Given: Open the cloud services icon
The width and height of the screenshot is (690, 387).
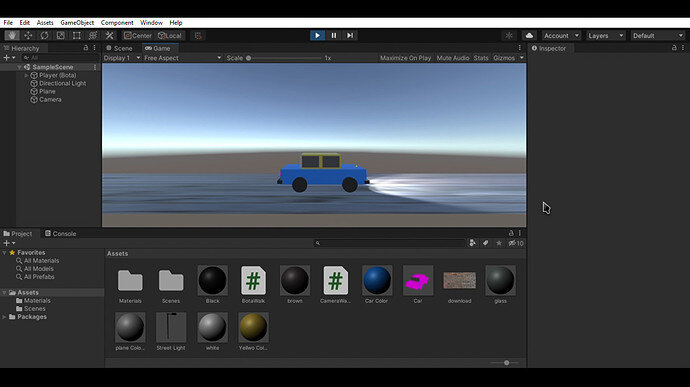Looking at the screenshot, I should coord(529,36).
